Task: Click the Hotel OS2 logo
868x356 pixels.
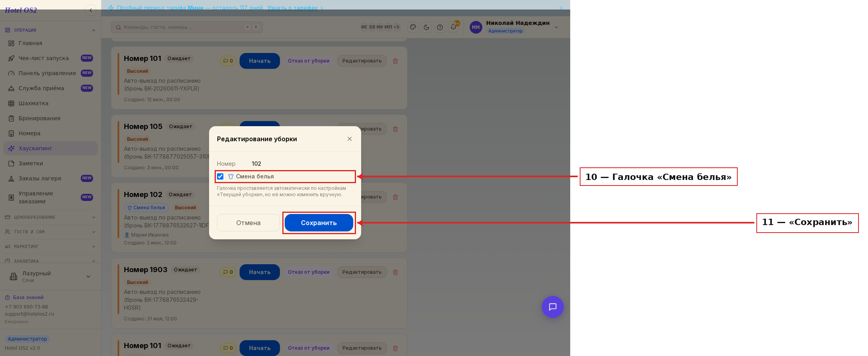Action: pos(21,10)
